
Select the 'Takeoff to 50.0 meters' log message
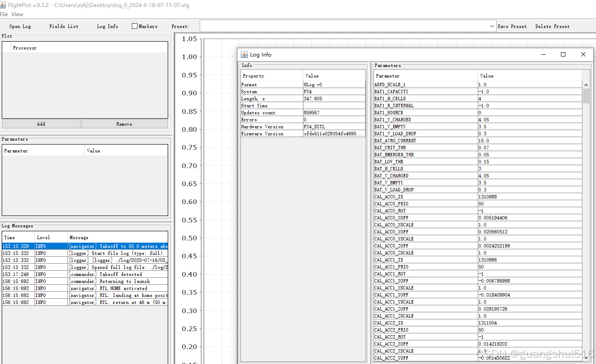click(85, 246)
